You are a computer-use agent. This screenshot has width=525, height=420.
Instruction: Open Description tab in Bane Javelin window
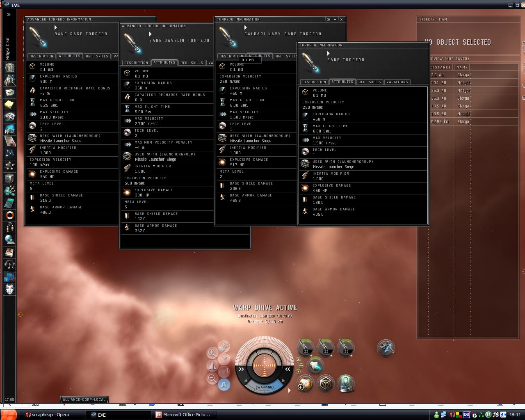click(x=136, y=63)
